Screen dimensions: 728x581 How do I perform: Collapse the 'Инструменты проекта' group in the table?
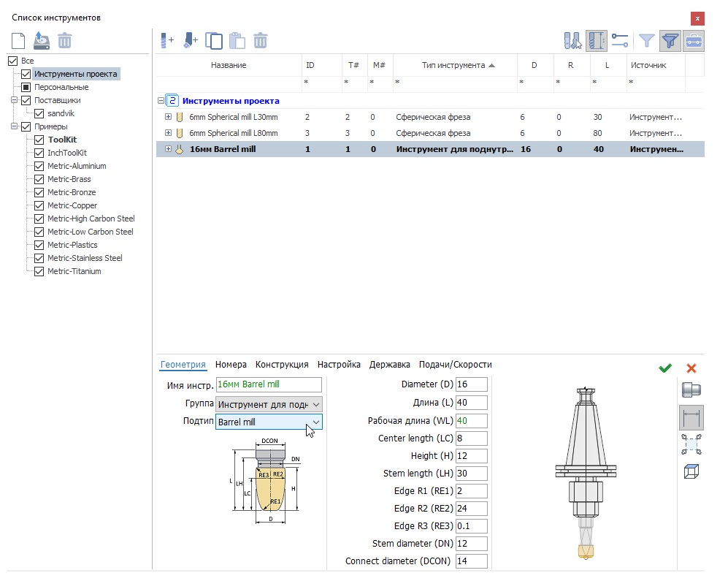pyautogui.click(x=161, y=101)
